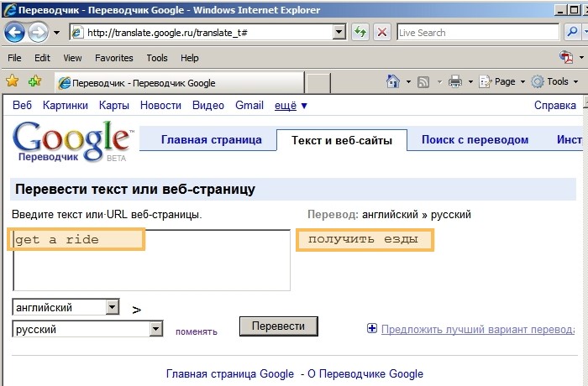Open Главная страница Google footer link
The width and height of the screenshot is (588, 386).
tap(230, 373)
